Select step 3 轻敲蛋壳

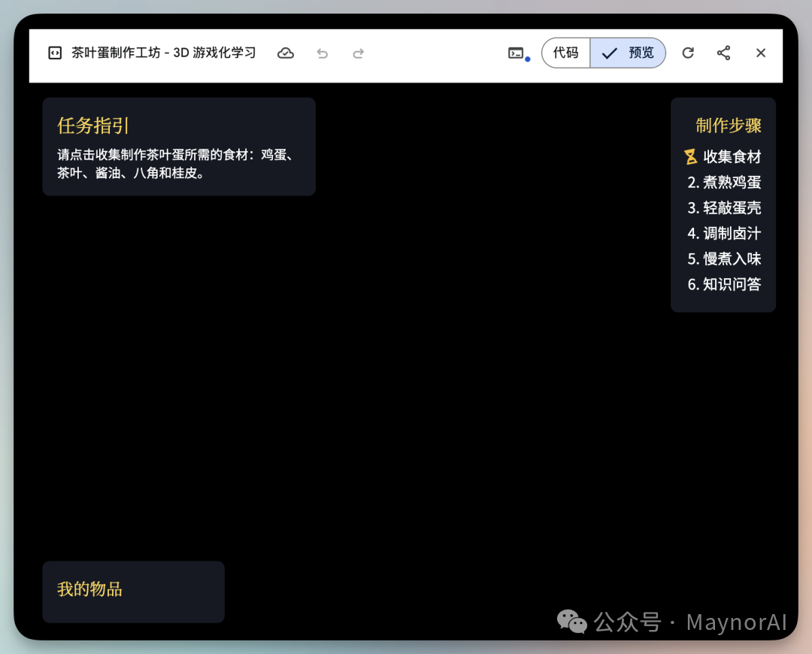click(726, 207)
